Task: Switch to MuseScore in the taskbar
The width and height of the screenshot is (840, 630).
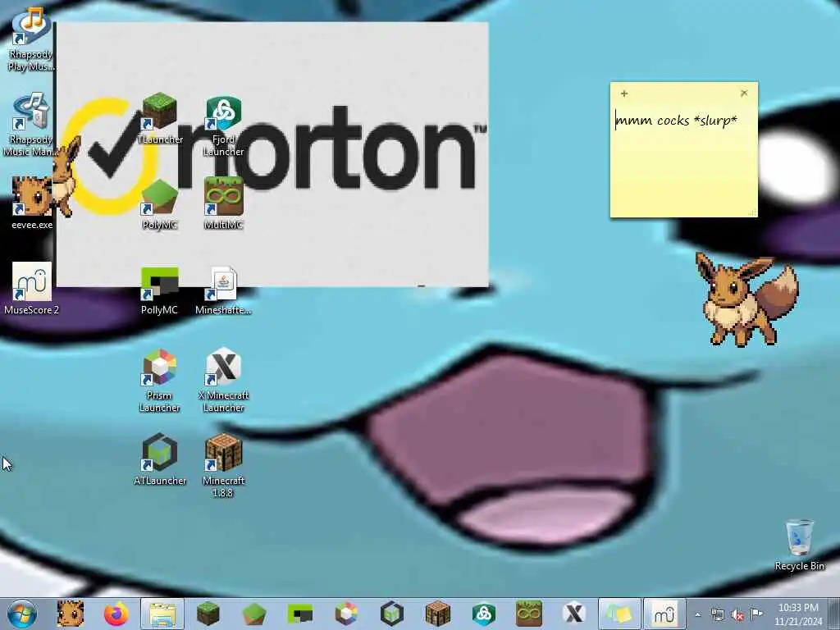Action: click(664, 614)
